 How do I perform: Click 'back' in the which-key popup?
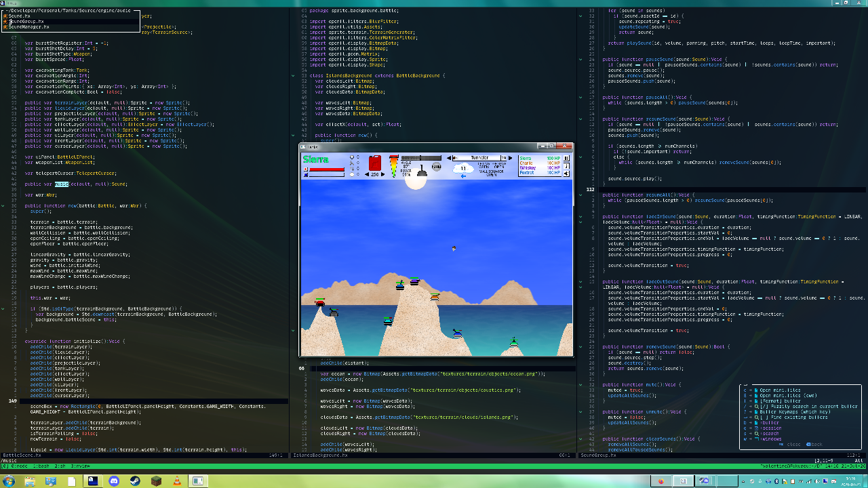tap(816, 445)
